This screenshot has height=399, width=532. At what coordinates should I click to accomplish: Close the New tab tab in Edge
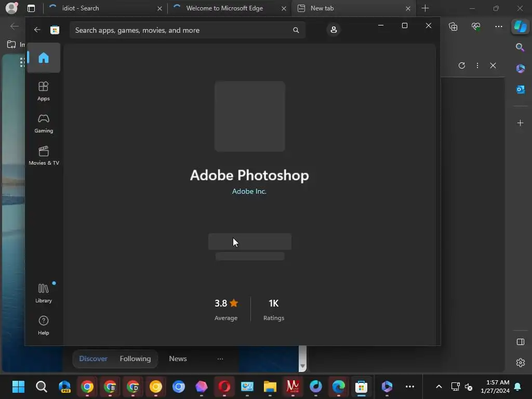click(x=408, y=8)
